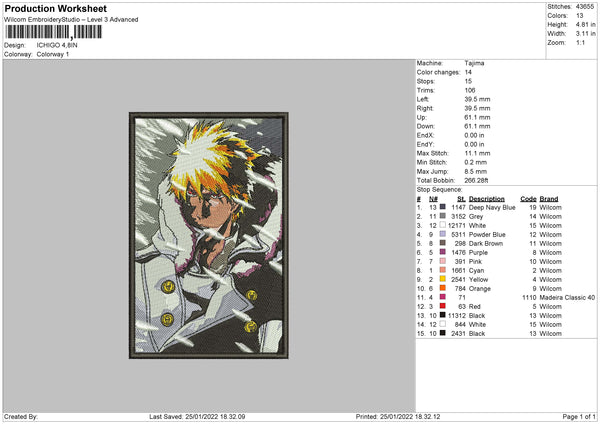This screenshot has width=600, height=424.
Task: Click stitch count 12171 in White row
Action: point(457,225)
